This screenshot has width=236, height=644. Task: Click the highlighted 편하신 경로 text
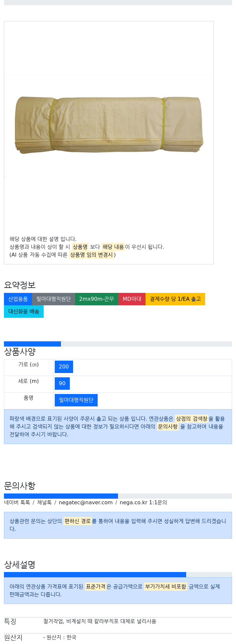(x=77, y=521)
